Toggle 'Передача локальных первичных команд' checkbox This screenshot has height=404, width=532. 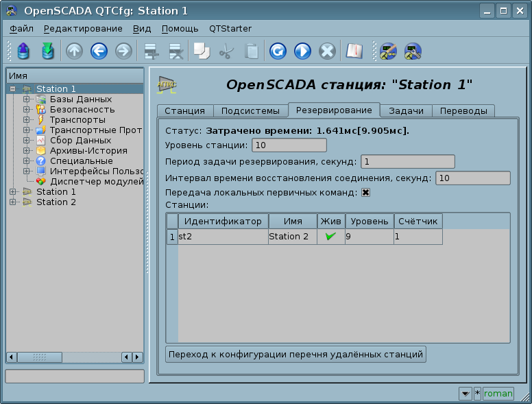[366, 193]
